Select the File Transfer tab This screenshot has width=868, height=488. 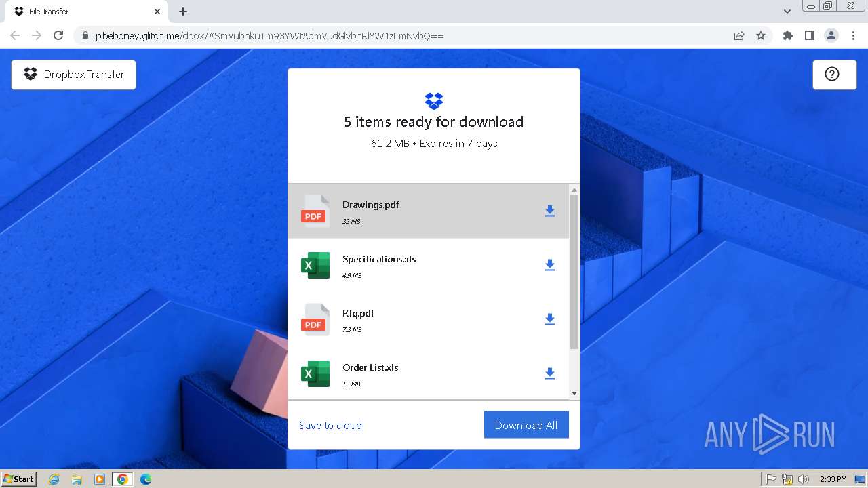pos(87,12)
